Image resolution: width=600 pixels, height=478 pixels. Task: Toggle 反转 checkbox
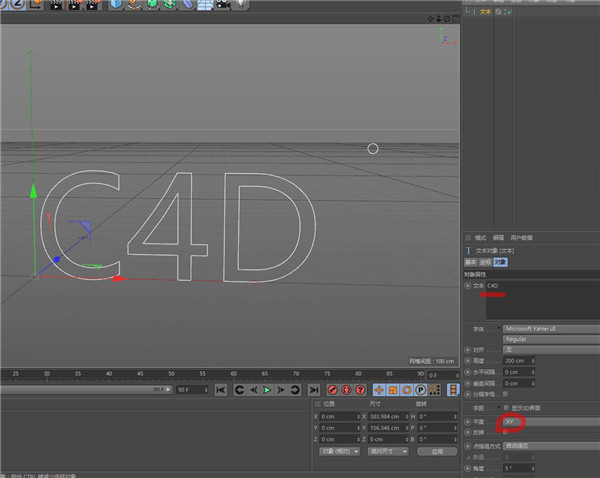pos(505,432)
